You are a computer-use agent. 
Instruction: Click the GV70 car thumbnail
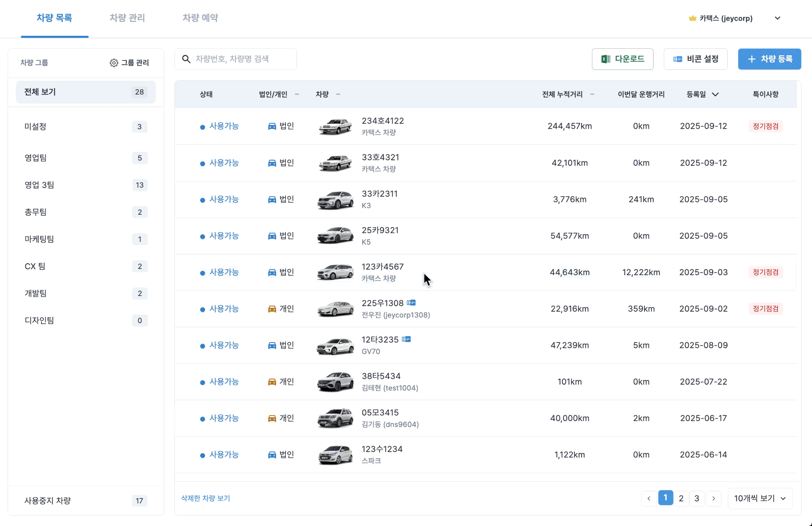pyautogui.click(x=335, y=346)
